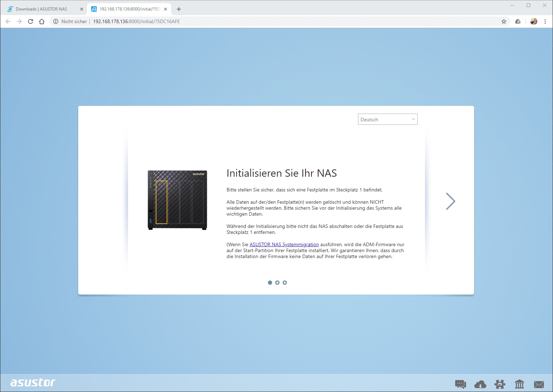Maximize the browser window
The width and height of the screenshot is (553, 392).
tap(528, 5)
